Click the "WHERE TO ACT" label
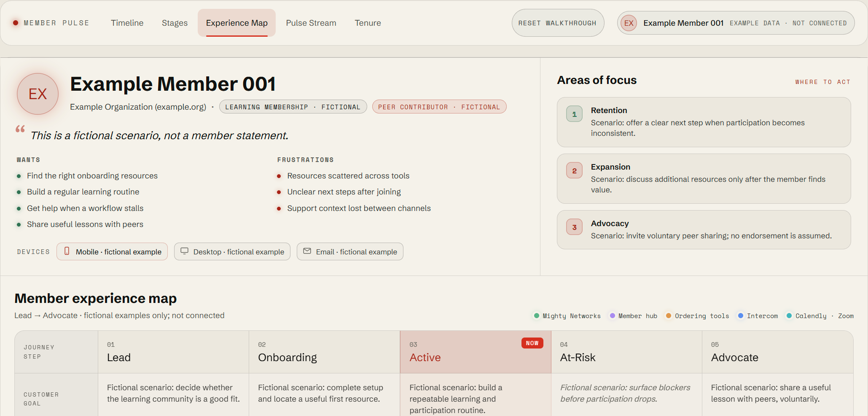 point(822,82)
